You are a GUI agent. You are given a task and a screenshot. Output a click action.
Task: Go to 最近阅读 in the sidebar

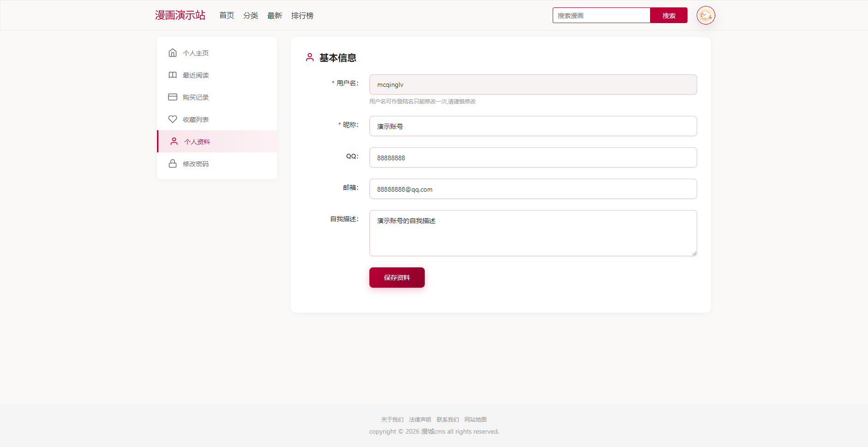217,75
